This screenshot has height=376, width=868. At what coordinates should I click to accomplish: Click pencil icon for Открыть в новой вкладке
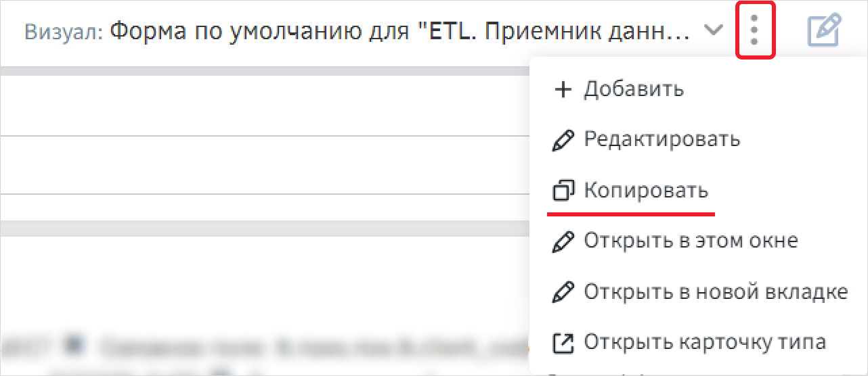(x=563, y=291)
